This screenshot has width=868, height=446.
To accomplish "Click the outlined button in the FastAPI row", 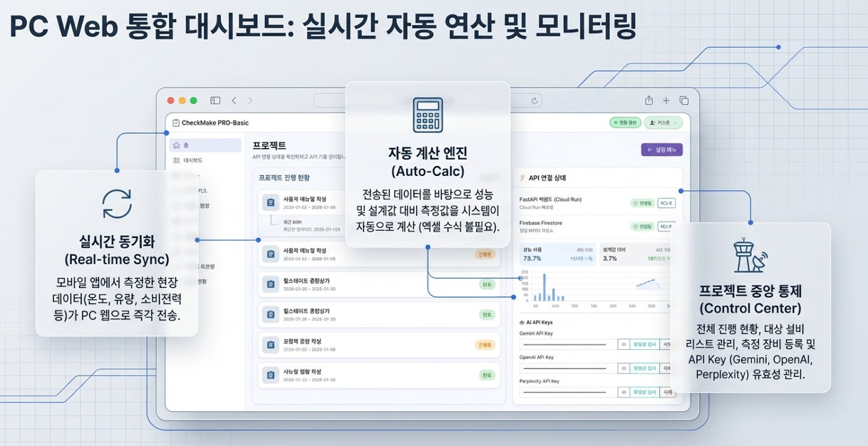I will [x=666, y=203].
